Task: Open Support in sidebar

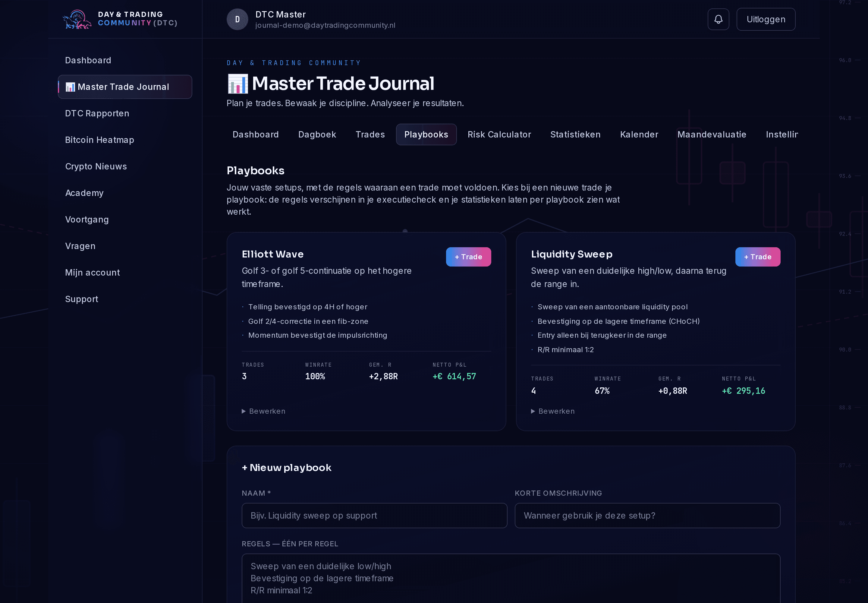Action: (82, 299)
